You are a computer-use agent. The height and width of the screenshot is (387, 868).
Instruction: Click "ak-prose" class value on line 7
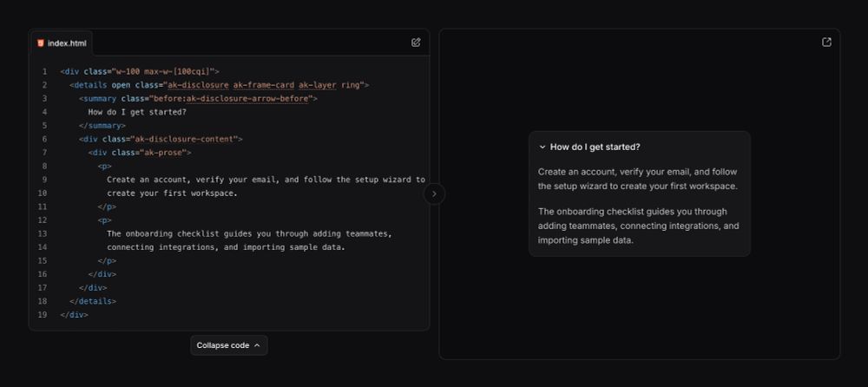pos(163,153)
